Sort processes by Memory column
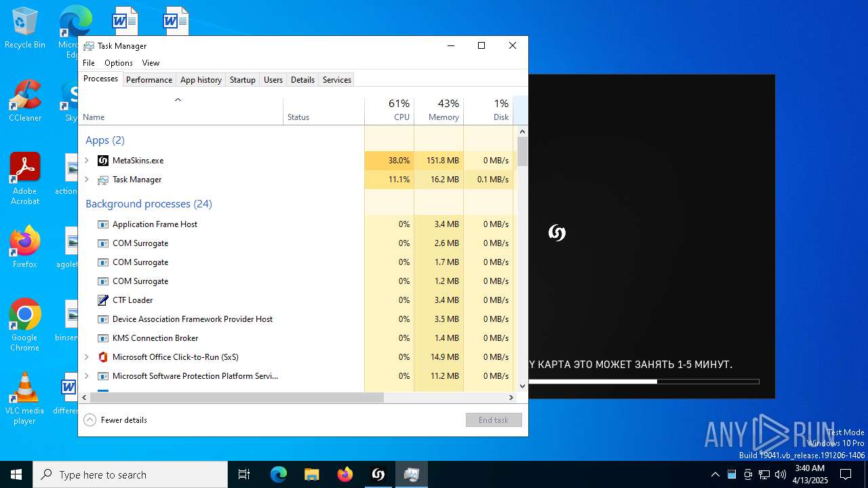 click(x=439, y=110)
